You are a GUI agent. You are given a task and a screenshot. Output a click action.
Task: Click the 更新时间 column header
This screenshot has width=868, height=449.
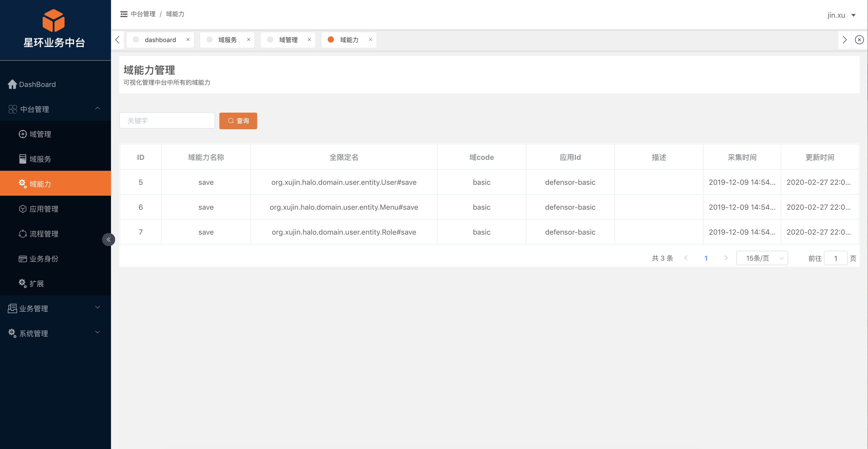click(820, 157)
